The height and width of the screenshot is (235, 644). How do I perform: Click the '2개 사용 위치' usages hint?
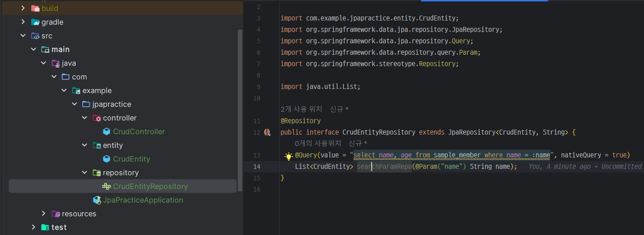(x=302, y=110)
